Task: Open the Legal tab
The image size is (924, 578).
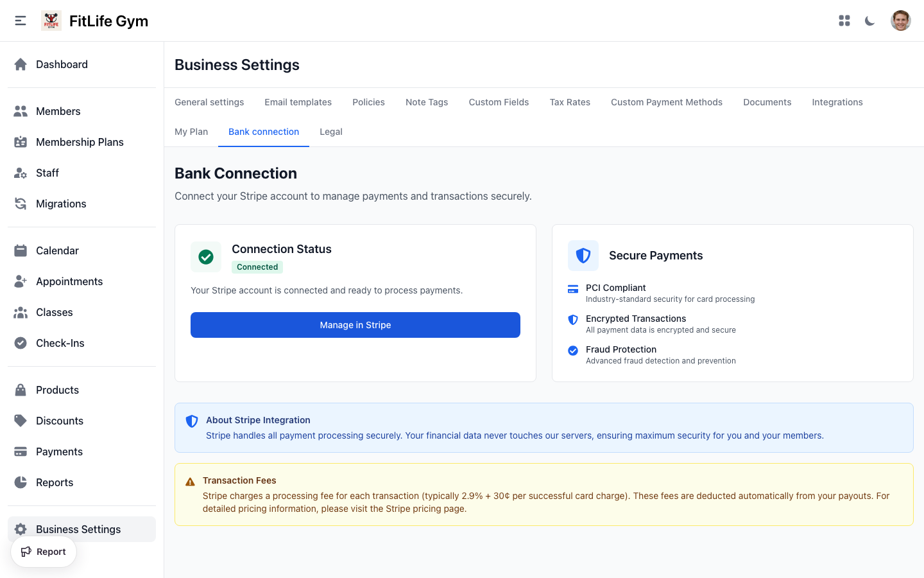Action: (x=331, y=132)
